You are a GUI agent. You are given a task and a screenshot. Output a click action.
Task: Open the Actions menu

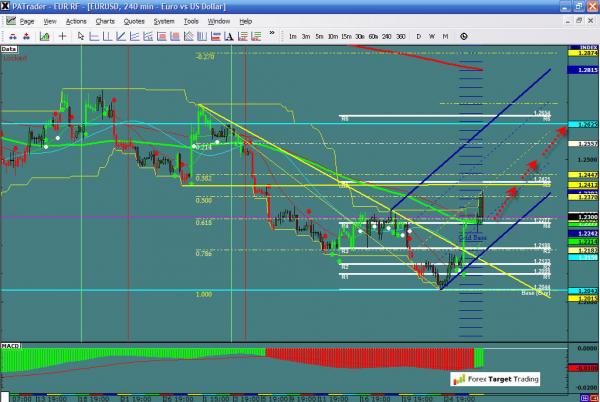coord(77,20)
